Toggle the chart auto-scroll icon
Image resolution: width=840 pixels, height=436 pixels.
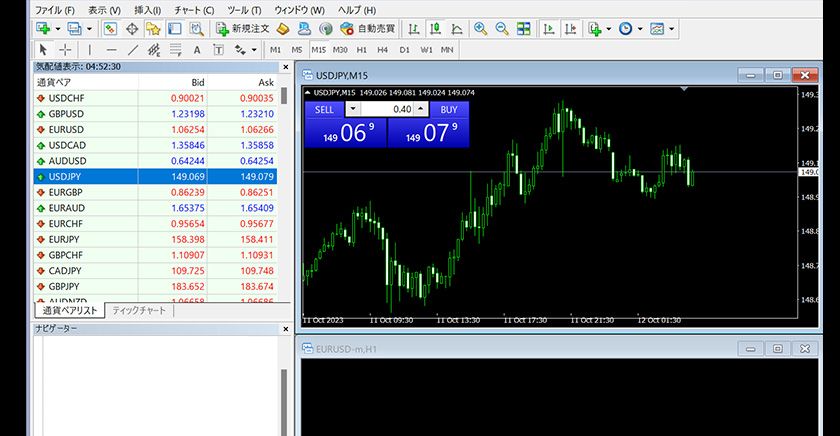click(x=549, y=29)
